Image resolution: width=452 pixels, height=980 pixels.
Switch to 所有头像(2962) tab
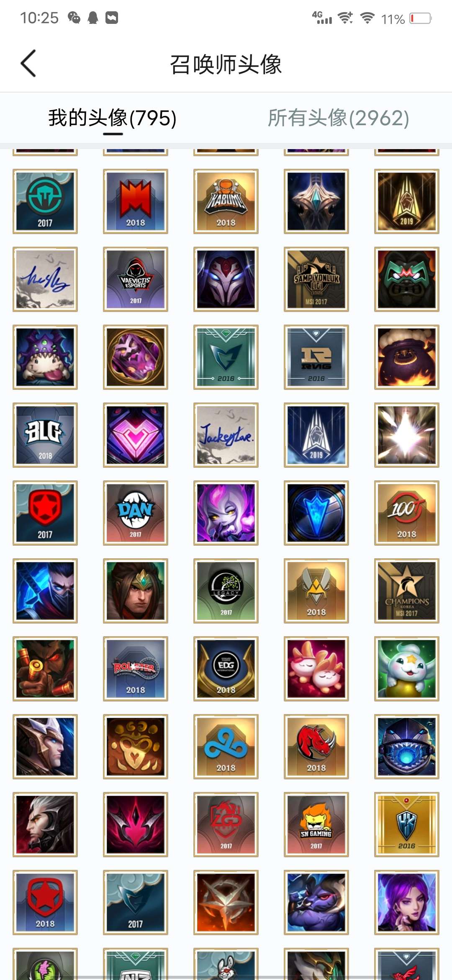coord(338,118)
